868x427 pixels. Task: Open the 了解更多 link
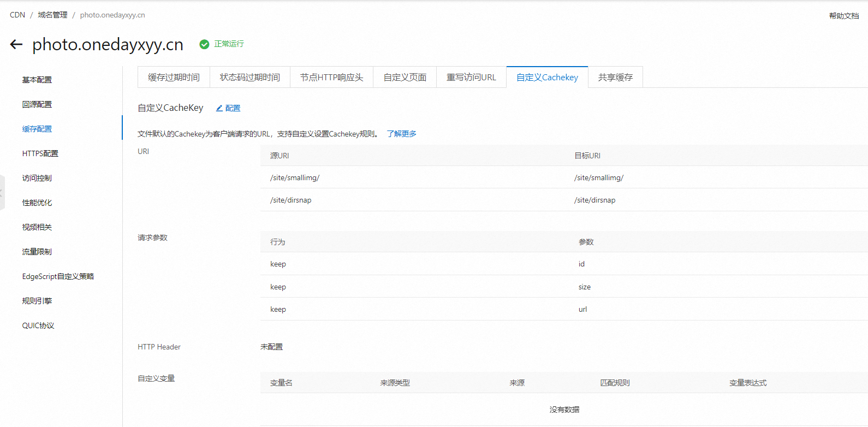pyautogui.click(x=401, y=134)
